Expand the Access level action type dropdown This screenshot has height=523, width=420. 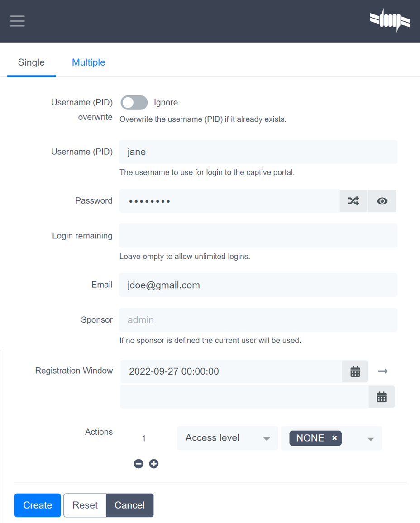tap(227, 438)
